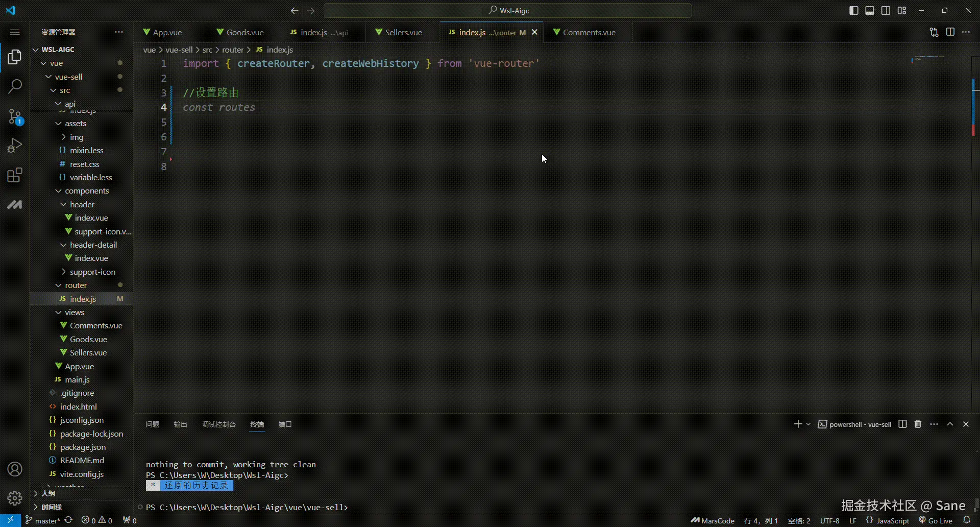Open the Source Control view
980x527 pixels.
[x=15, y=116]
